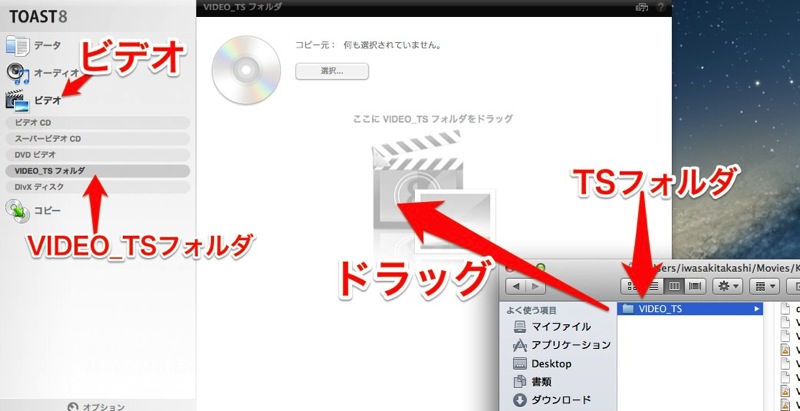Image resolution: width=800 pixels, height=411 pixels.
Task: Select the ビデオ category clapperboard icon
Action: tap(17, 100)
